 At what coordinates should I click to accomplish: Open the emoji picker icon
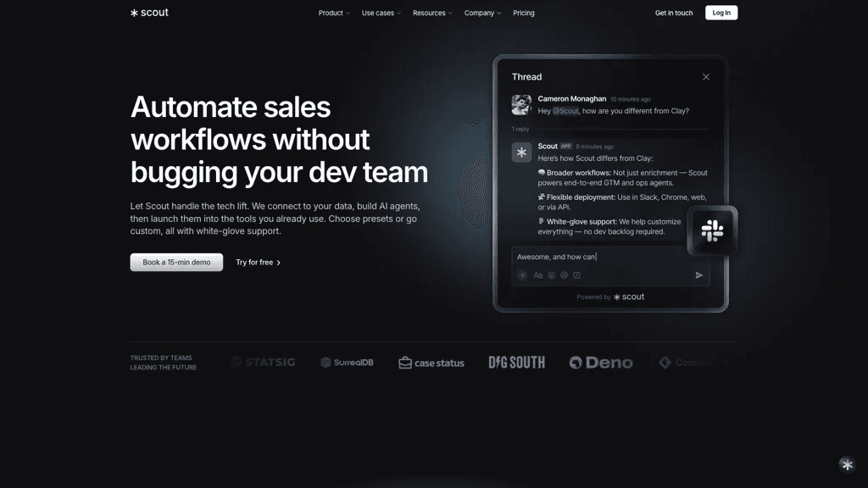[x=551, y=275]
